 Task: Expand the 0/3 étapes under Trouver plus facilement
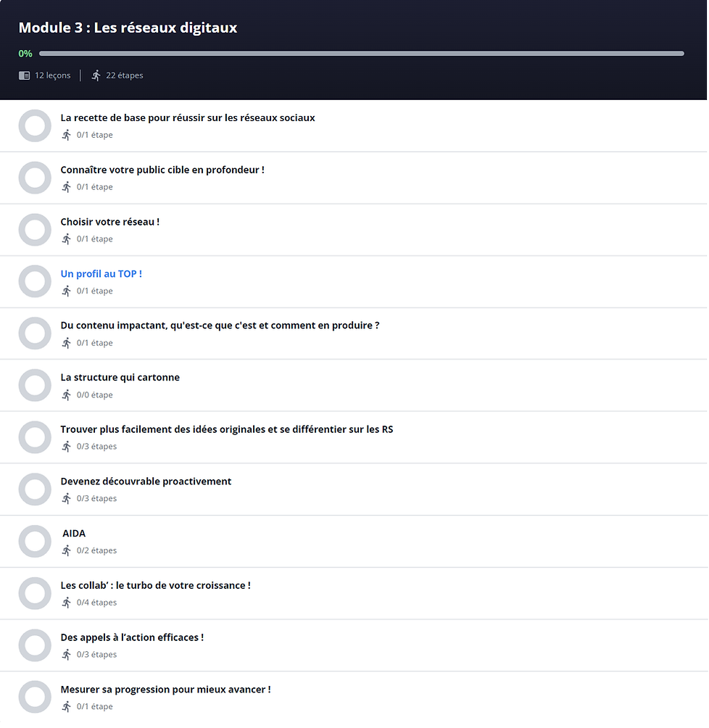(96, 447)
